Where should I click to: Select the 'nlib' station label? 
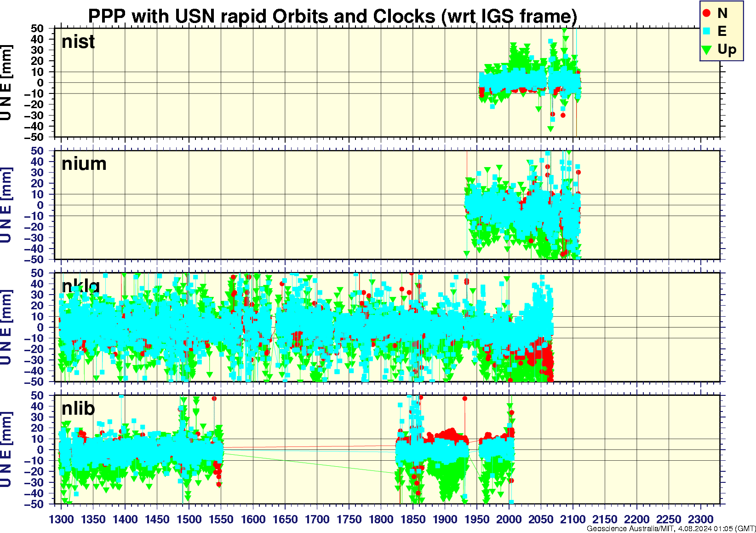tap(78, 408)
